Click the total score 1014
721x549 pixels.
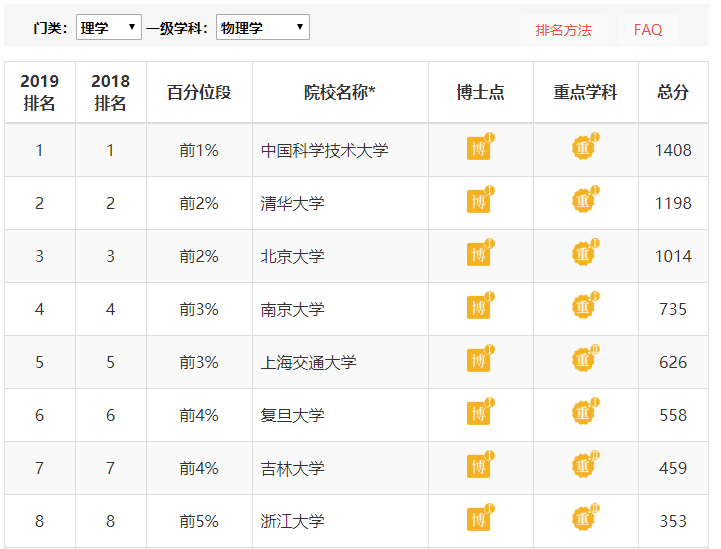[x=673, y=256]
